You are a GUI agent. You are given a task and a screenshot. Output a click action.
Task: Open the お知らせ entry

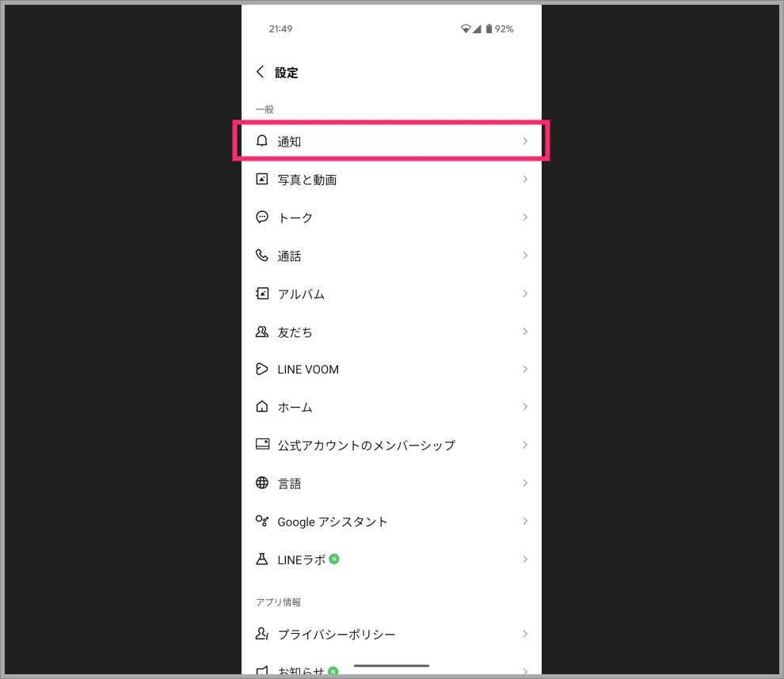click(391, 669)
